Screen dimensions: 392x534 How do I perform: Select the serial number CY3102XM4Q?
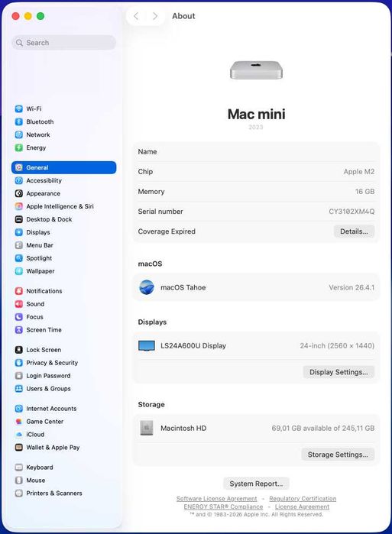pyautogui.click(x=352, y=212)
